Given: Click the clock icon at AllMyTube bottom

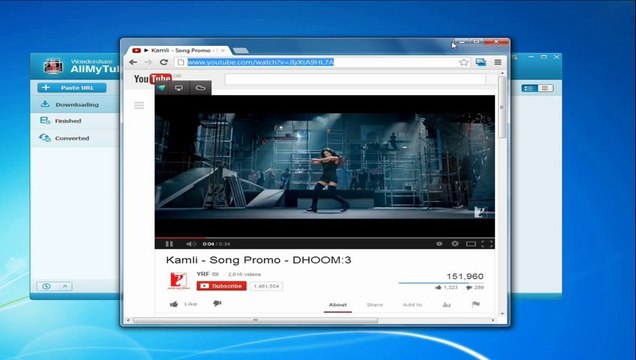Looking at the screenshot, I should pyautogui.click(x=46, y=286).
